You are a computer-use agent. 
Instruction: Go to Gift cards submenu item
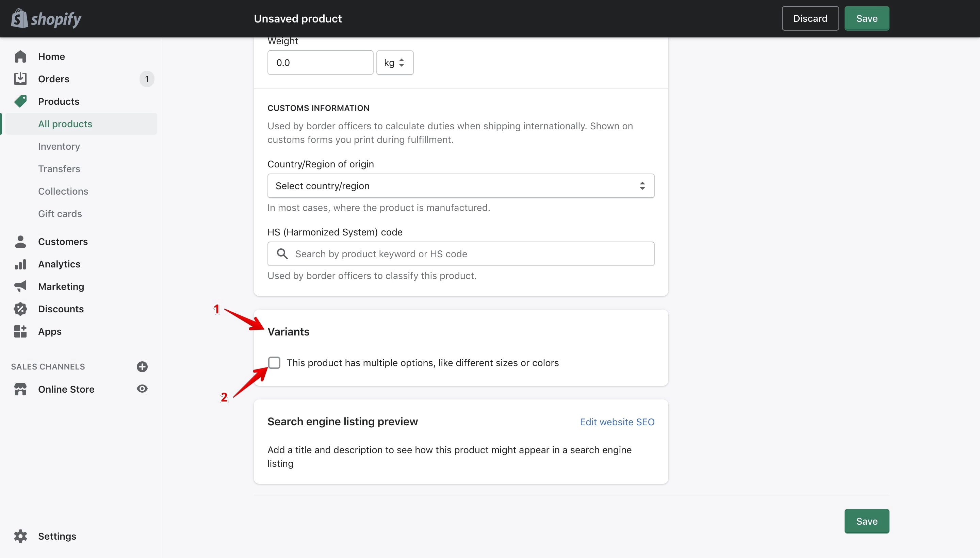click(60, 213)
